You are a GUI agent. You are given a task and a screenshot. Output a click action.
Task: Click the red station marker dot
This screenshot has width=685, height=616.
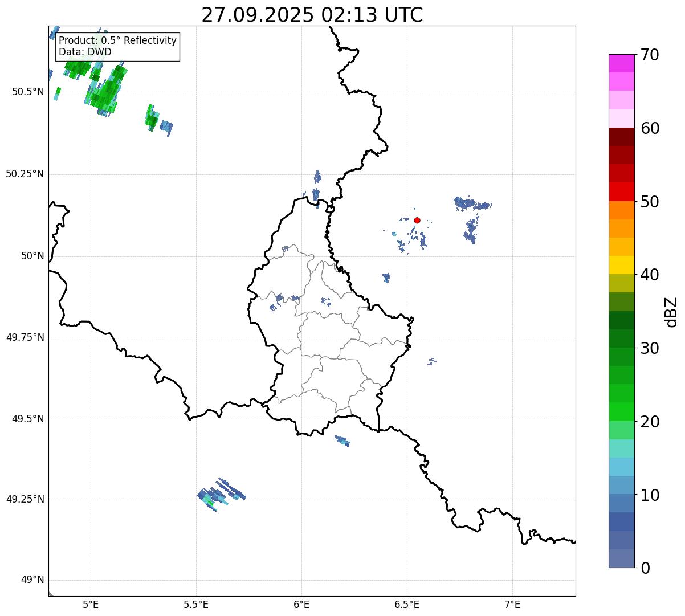click(417, 220)
